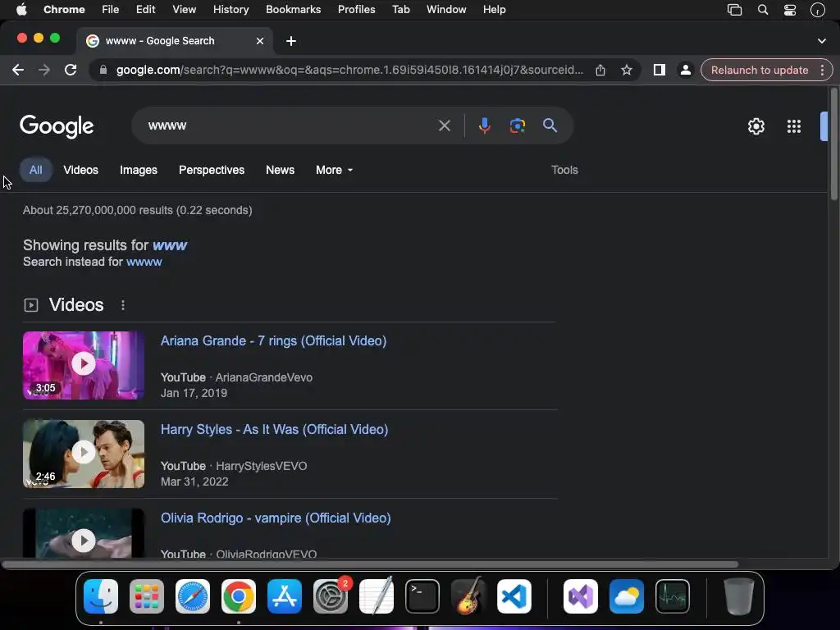Open Launchpad from the dock
This screenshot has width=840, height=630.
pyautogui.click(x=147, y=596)
